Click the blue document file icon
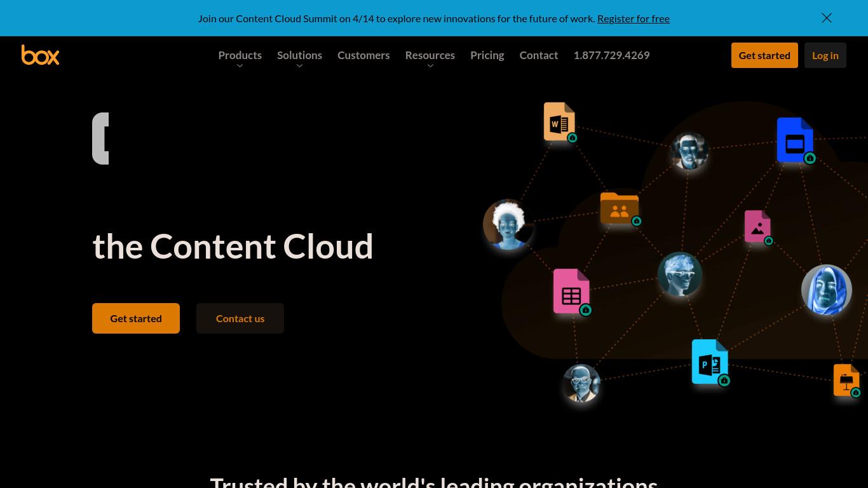Image resolution: width=868 pixels, height=488 pixels. [795, 140]
